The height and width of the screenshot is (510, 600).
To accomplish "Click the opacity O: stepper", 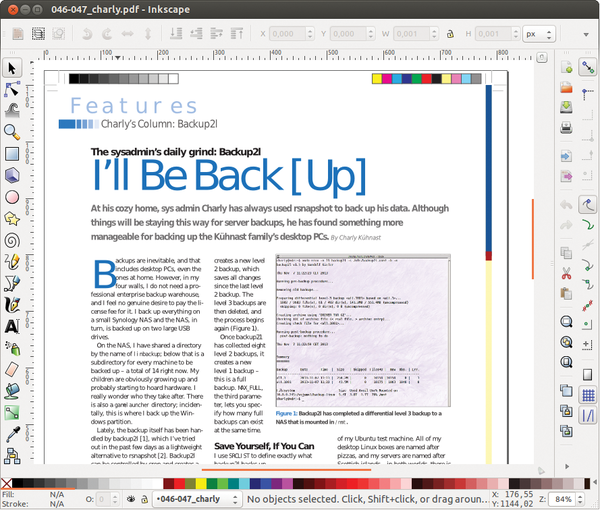I will (115, 499).
